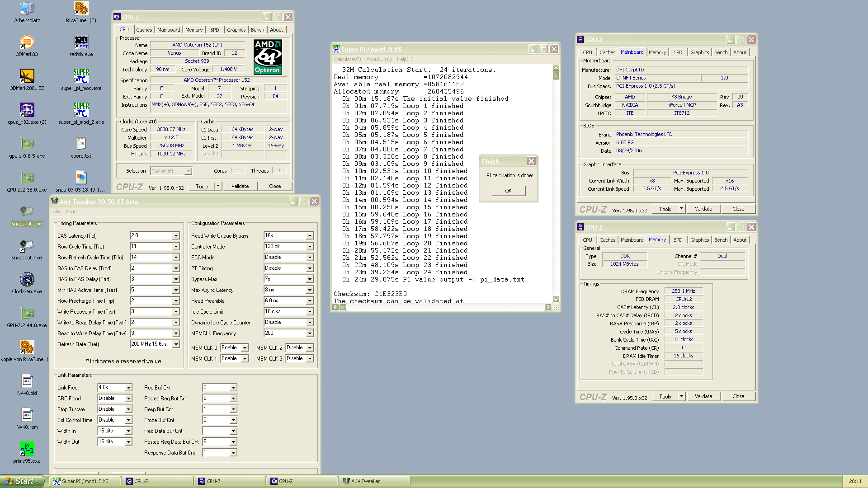Click Super PI horizontal scrollbar right arrow
This screenshot has height=488, width=868.
[548, 307]
